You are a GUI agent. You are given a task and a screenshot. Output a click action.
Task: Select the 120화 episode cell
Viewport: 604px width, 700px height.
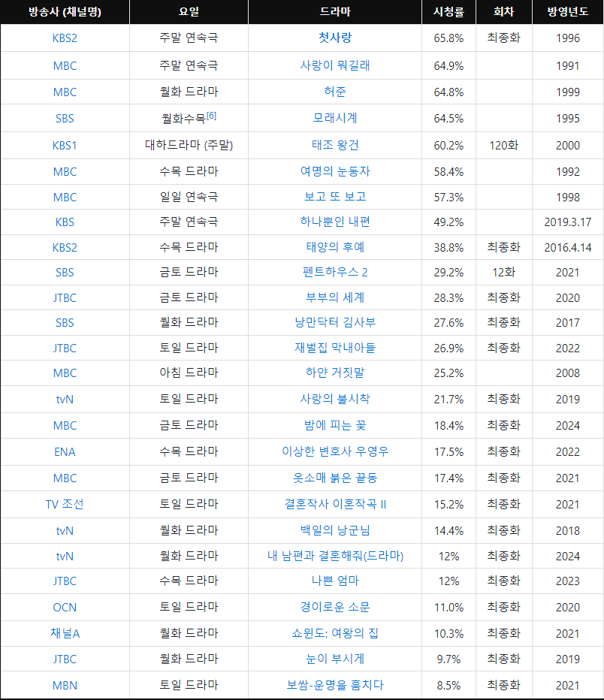tap(504, 146)
